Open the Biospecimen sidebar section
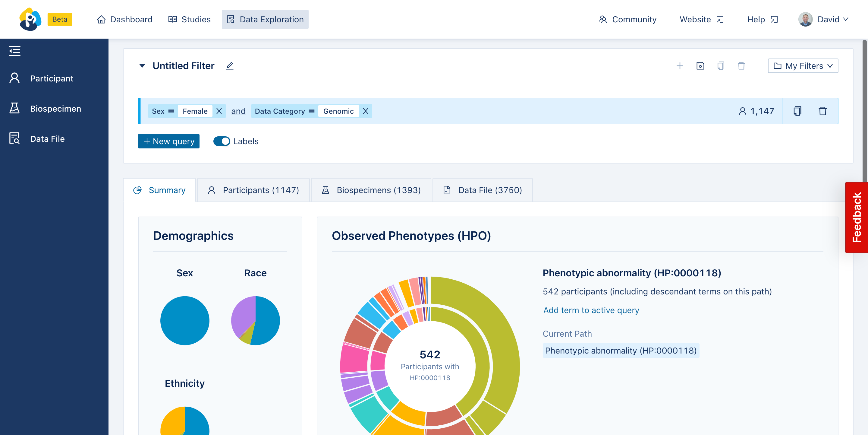Image resolution: width=868 pixels, height=435 pixels. 55,109
